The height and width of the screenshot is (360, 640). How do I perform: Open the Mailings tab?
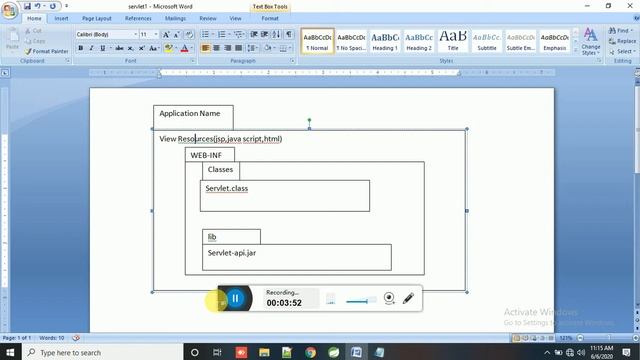175,18
